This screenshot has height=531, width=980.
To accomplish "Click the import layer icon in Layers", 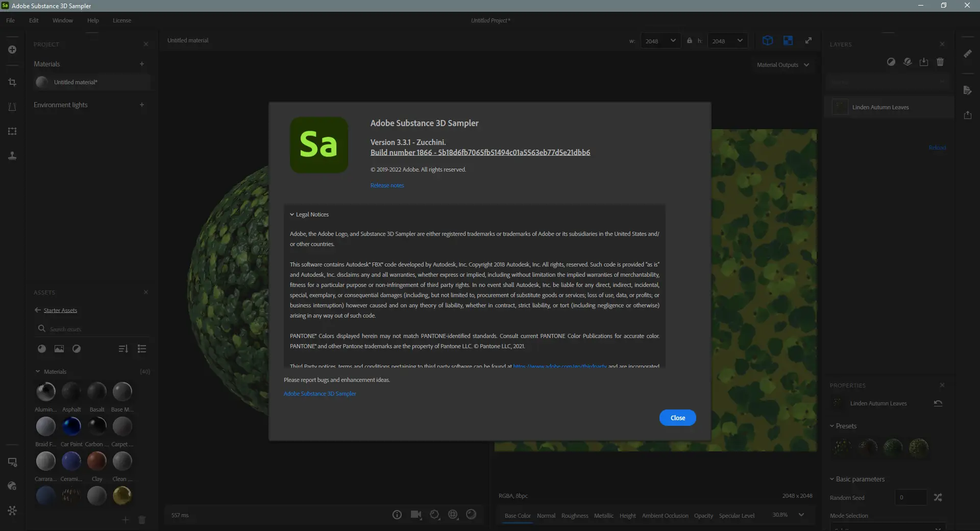I will [x=924, y=62].
